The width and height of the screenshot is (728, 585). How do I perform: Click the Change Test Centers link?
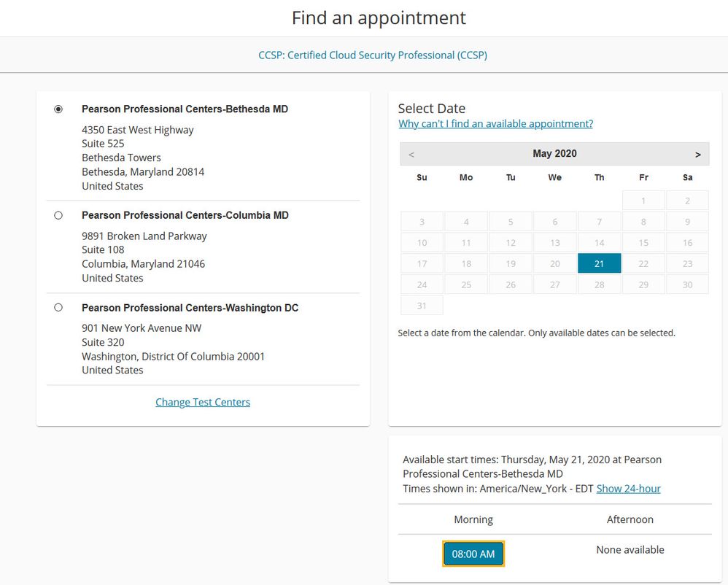point(203,402)
